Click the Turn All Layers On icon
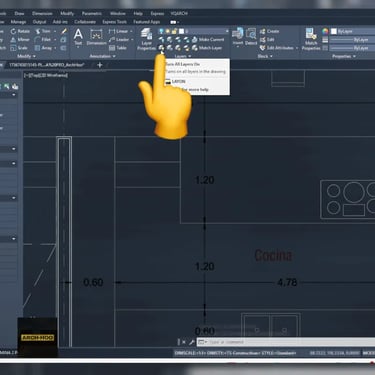This screenshot has width=375, height=375. (x=162, y=48)
